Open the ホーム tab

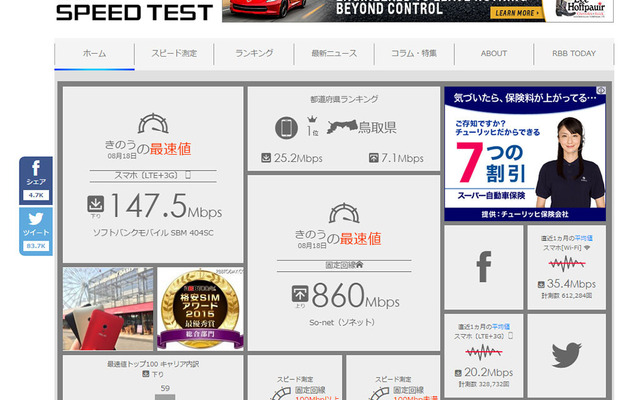coord(94,53)
